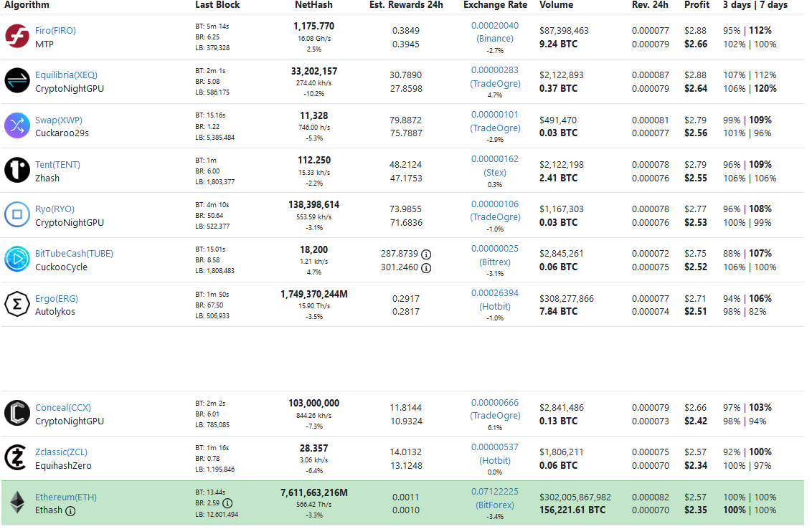
Task: Click the BitTubeCash coin logo icon
Action: click(17, 259)
